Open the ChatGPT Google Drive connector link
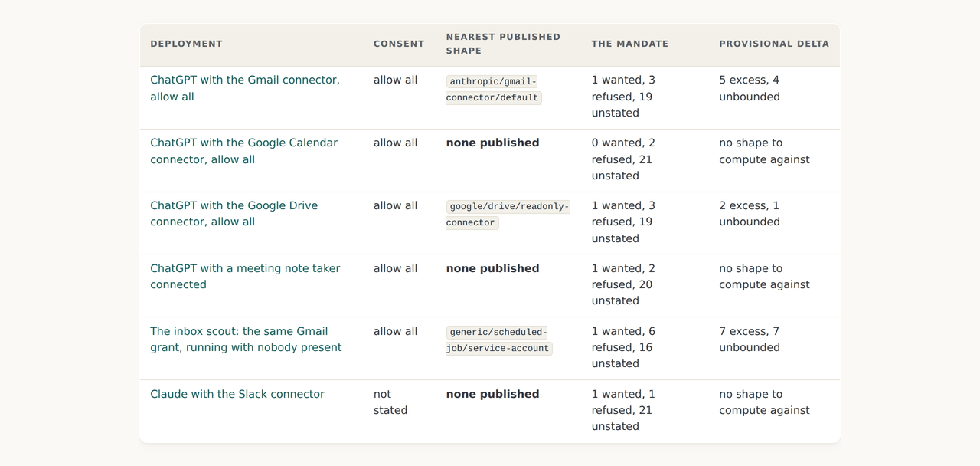Image resolution: width=980 pixels, height=466 pixels. point(234,214)
